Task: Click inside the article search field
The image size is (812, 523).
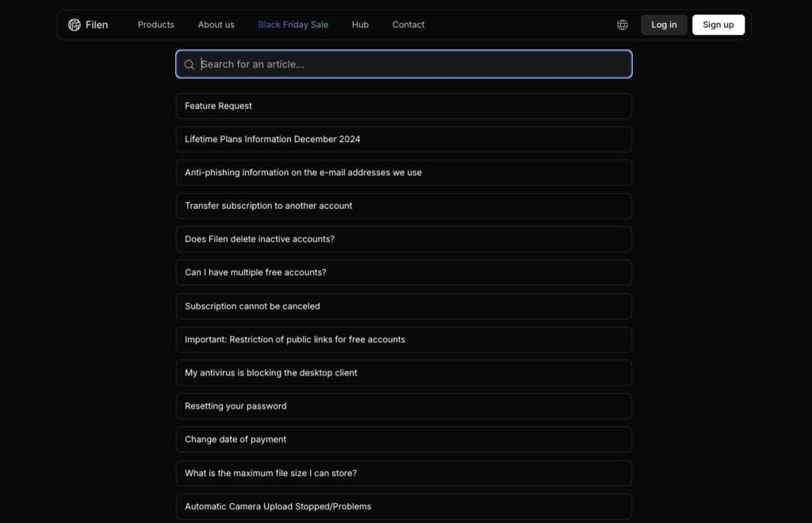Action: 403,64
